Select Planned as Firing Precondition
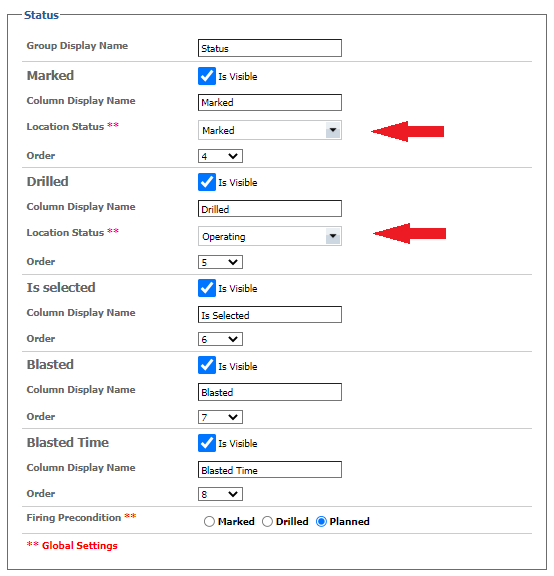 tap(321, 521)
